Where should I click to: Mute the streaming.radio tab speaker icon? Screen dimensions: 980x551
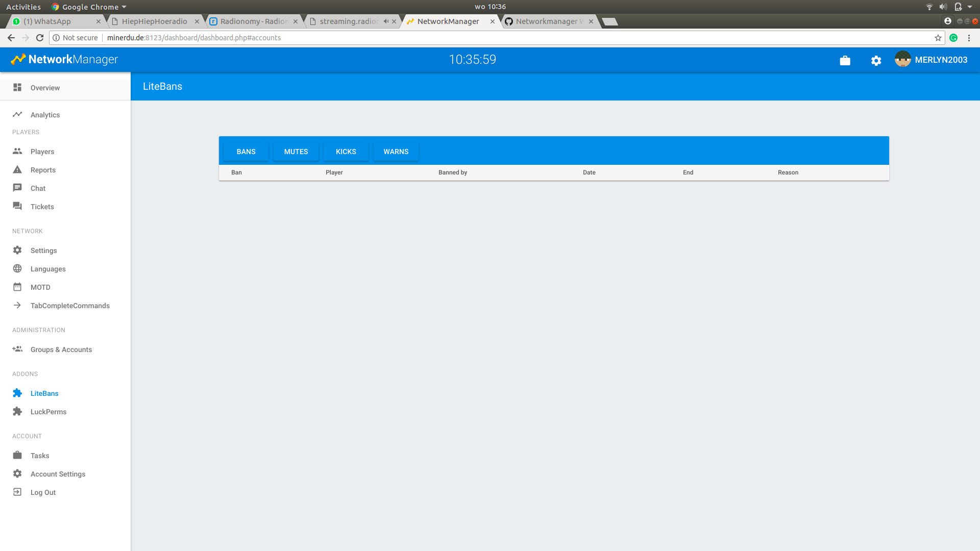coord(386,21)
